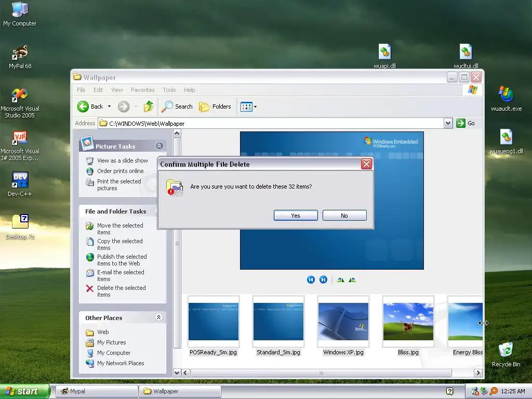Select the Desktop.7z archive icon
Screen dimensions: 532x399
pyautogui.click(x=20, y=227)
